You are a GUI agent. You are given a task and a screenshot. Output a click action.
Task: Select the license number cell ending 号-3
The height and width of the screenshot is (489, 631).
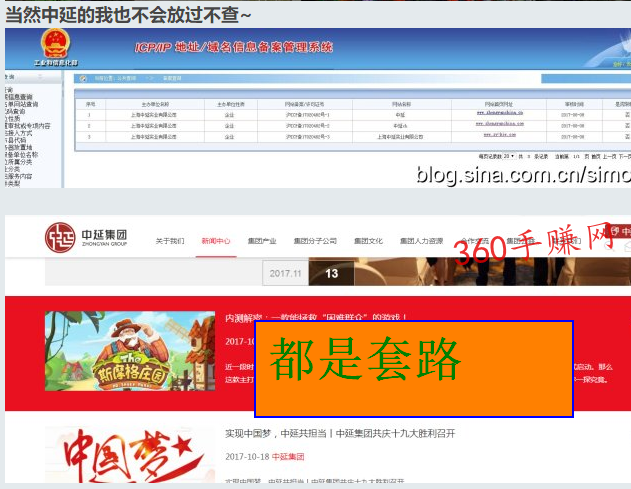coord(307,137)
